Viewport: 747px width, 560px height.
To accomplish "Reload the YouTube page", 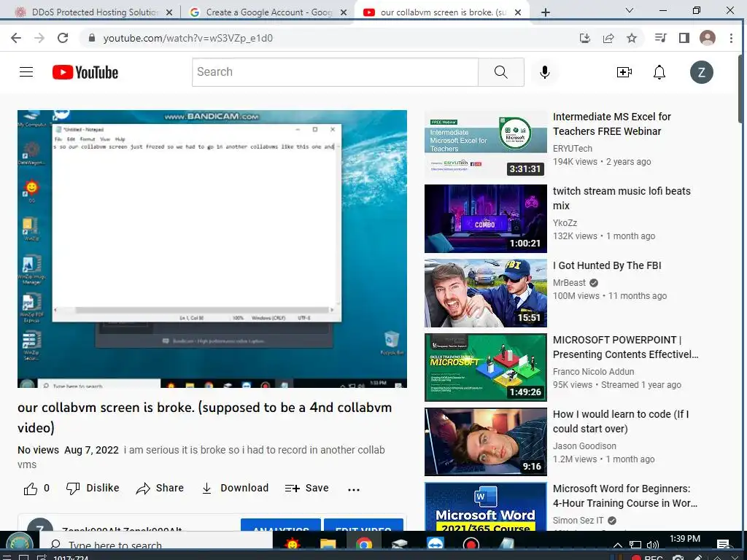I will (63, 38).
